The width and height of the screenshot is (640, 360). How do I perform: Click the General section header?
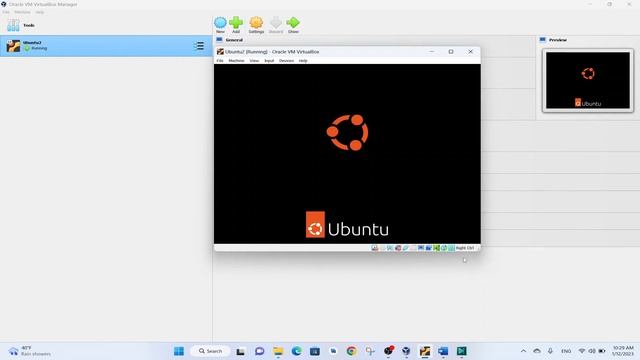click(x=234, y=40)
